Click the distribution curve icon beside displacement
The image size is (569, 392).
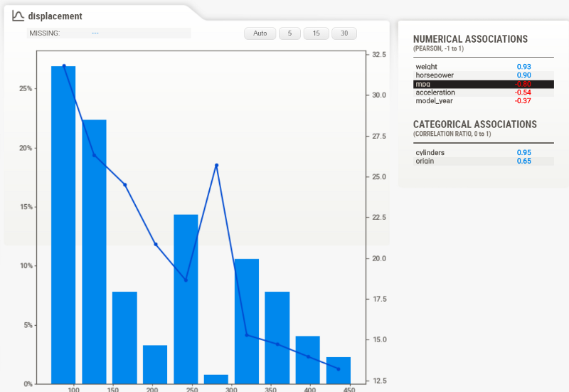pyautogui.click(x=18, y=16)
